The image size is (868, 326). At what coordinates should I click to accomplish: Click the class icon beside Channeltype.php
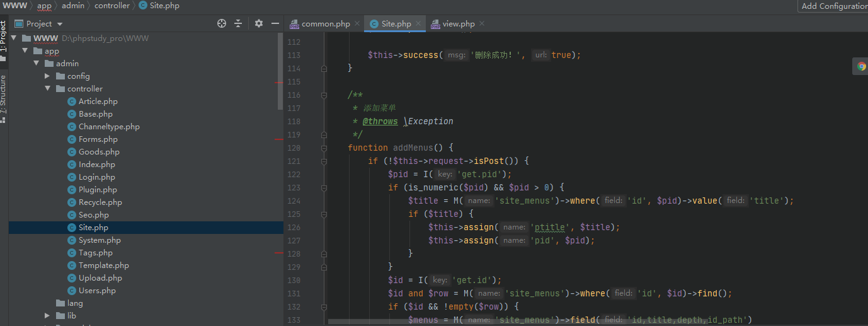(x=72, y=127)
